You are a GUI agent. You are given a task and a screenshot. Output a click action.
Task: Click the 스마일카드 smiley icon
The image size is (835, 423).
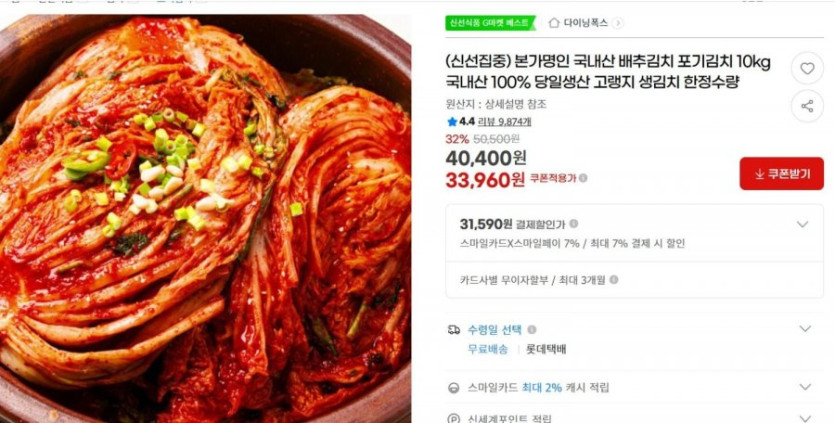pos(454,388)
